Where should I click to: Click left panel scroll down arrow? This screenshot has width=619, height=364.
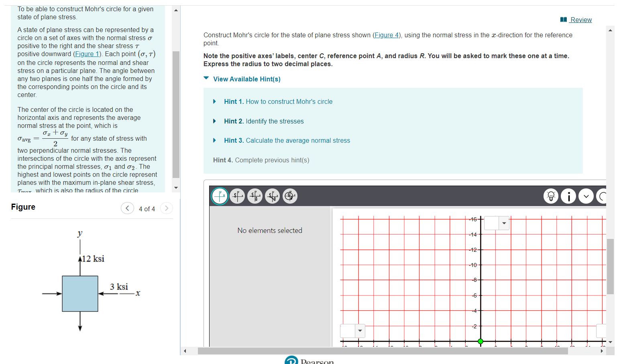click(176, 188)
